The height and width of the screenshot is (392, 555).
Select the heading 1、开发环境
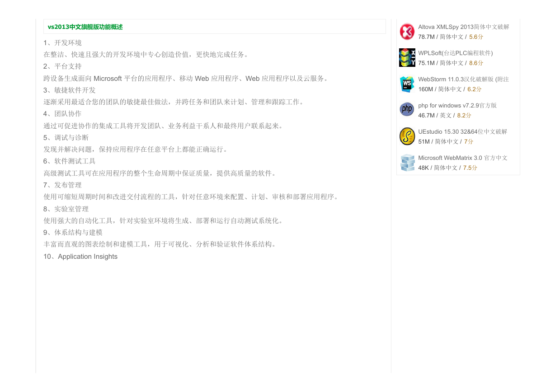tap(62, 43)
